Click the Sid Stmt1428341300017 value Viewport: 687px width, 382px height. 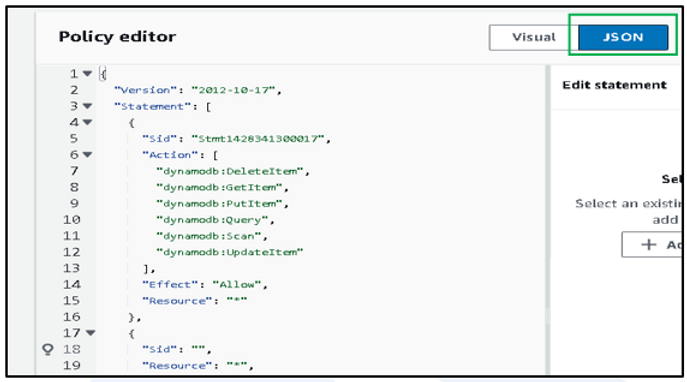point(261,138)
